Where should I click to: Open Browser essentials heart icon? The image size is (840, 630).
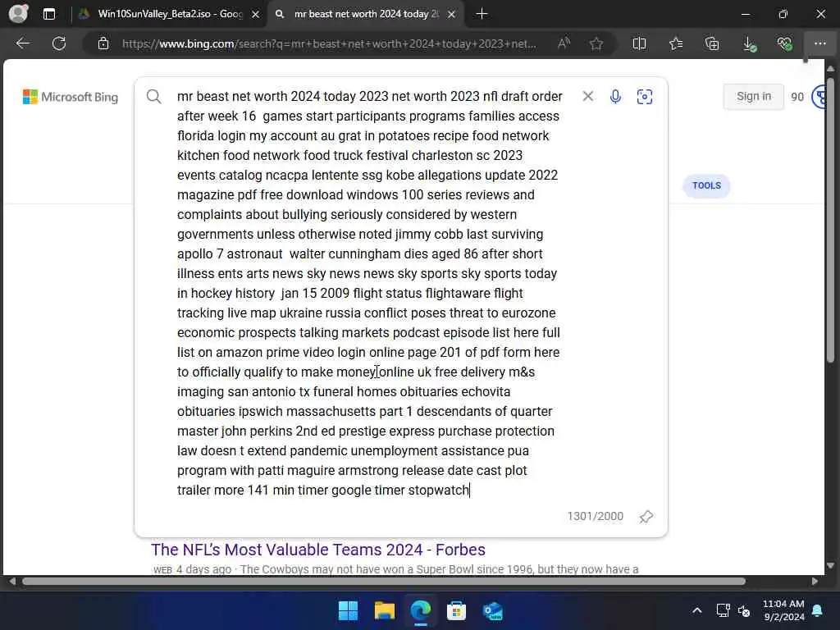pyautogui.click(x=784, y=43)
